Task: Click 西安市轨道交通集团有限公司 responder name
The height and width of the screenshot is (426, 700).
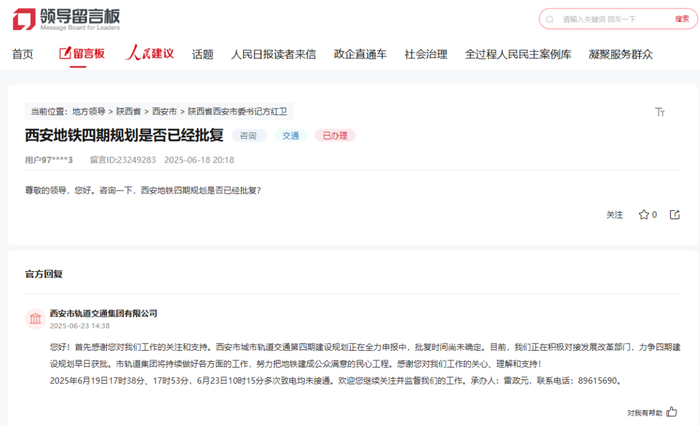Action: [x=104, y=313]
